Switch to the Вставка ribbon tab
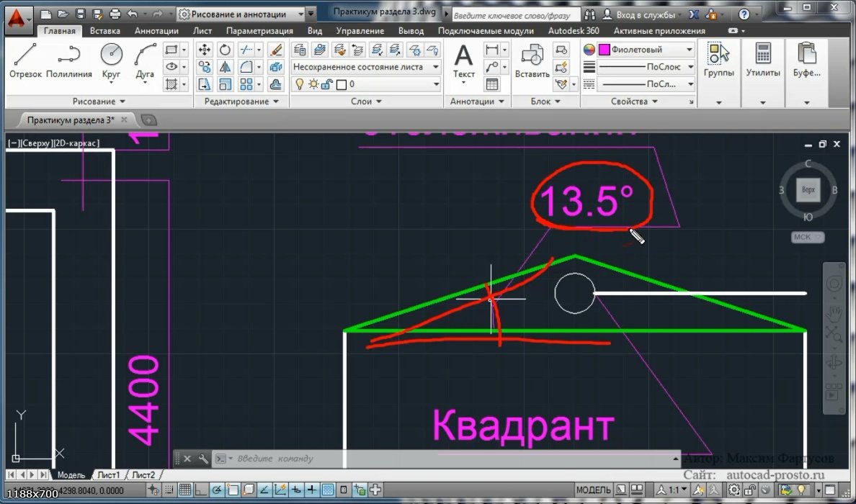Image resolution: width=856 pixels, height=504 pixels. [x=105, y=31]
